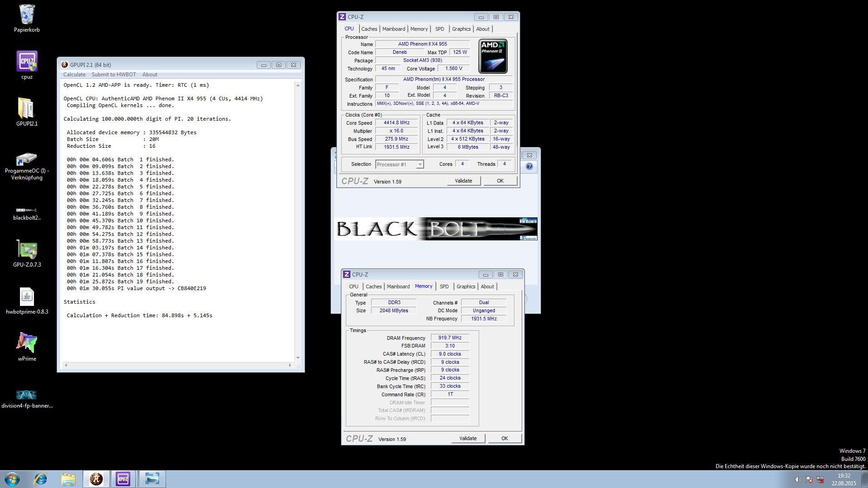
Task: Open the cpuz desktop shortcut
Action: [x=27, y=65]
